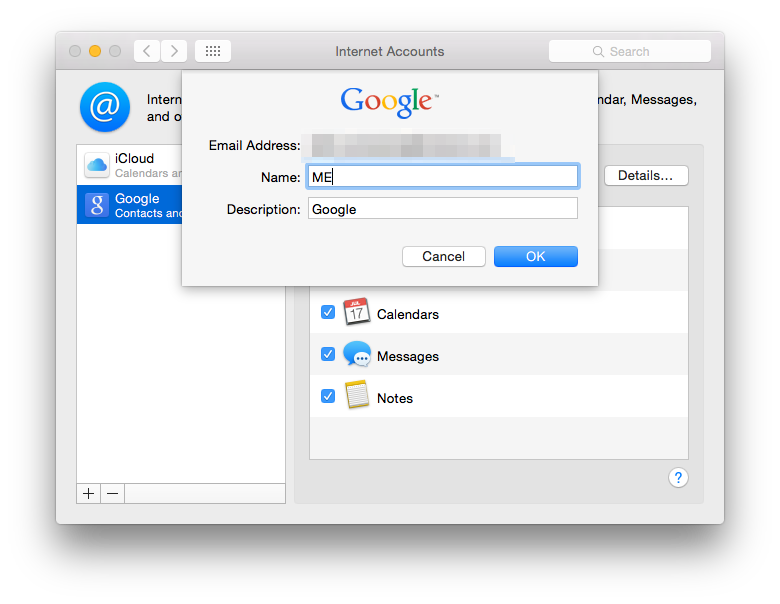This screenshot has height=604, width=780.
Task: Focus the Name text field
Action: pyautogui.click(x=443, y=177)
